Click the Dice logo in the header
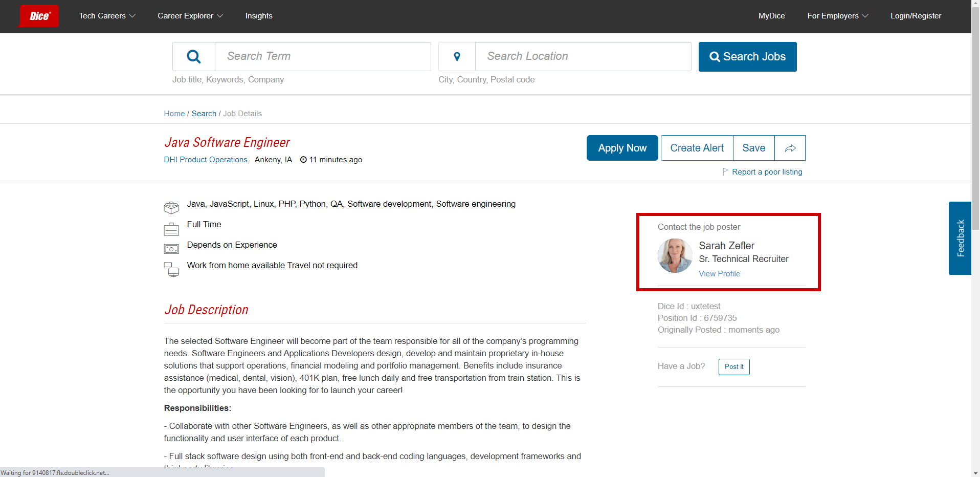 38,16
